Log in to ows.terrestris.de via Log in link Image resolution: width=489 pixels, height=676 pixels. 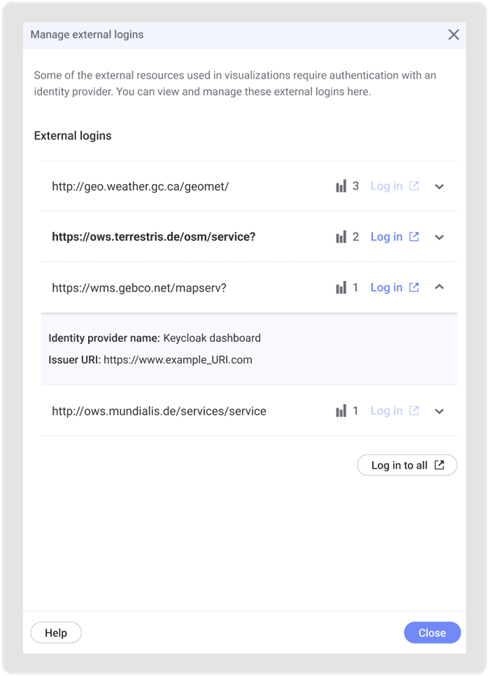(x=386, y=237)
